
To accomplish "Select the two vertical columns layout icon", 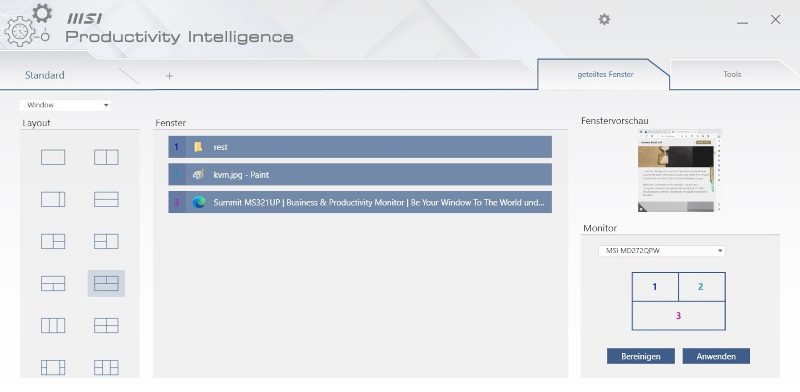I will 106,157.
